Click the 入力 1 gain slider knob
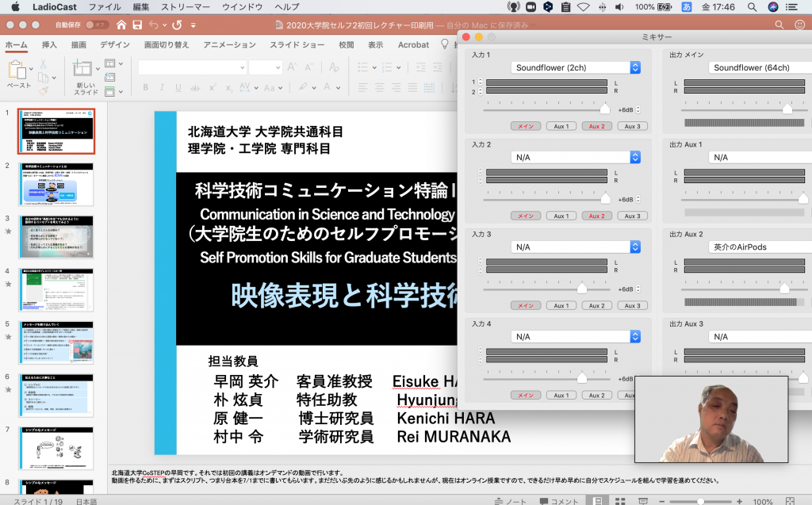The image size is (812, 505). click(x=605, y=109)
